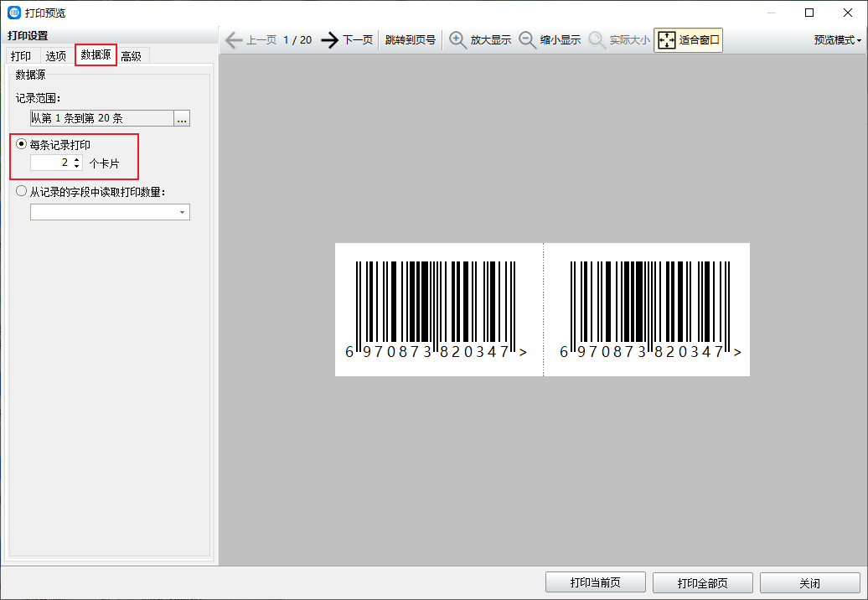Click the record range ellipsis button
The image size is (868, 600).
tap(182, 118)
